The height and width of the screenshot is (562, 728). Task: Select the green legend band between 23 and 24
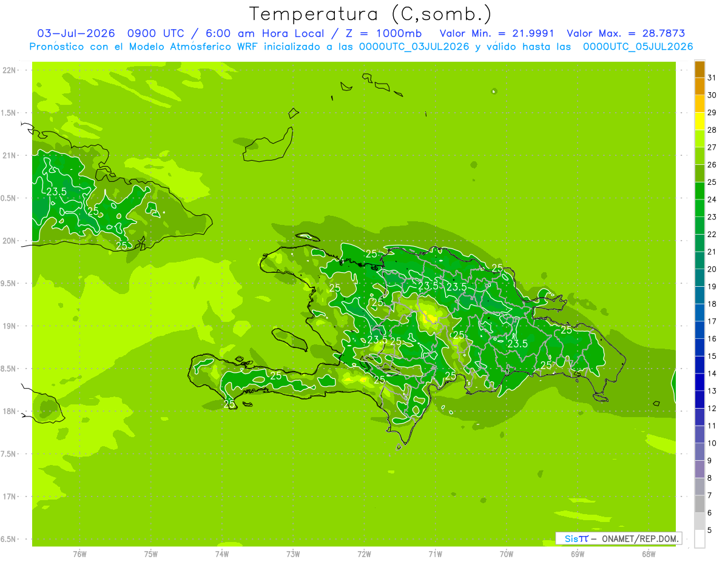[699, 208]
